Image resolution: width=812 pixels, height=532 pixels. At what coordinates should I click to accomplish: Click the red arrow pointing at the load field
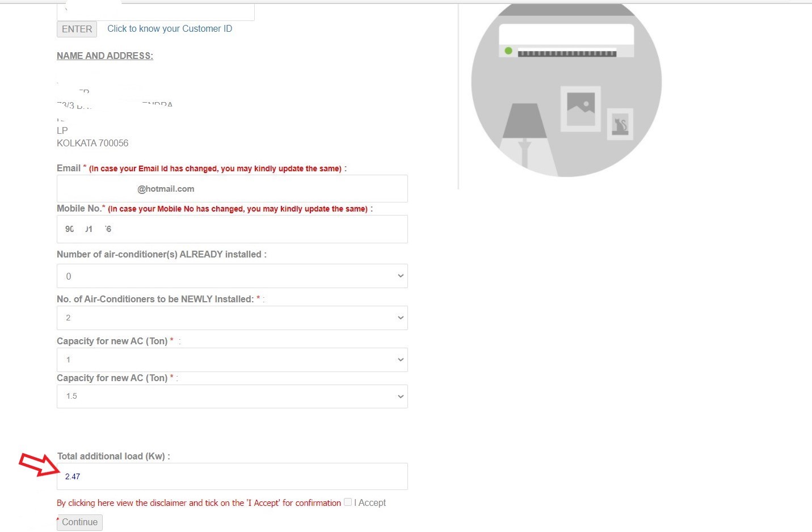39,463
